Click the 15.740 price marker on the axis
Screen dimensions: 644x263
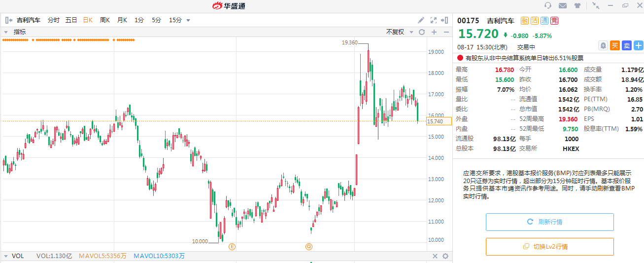pyautogui.click(x=439, y=121)
